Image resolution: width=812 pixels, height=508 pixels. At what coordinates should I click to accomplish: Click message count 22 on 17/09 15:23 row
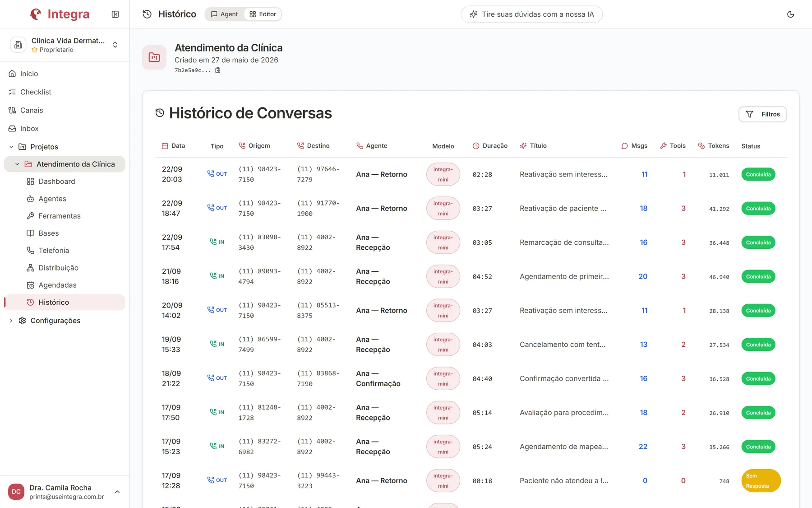643,447
